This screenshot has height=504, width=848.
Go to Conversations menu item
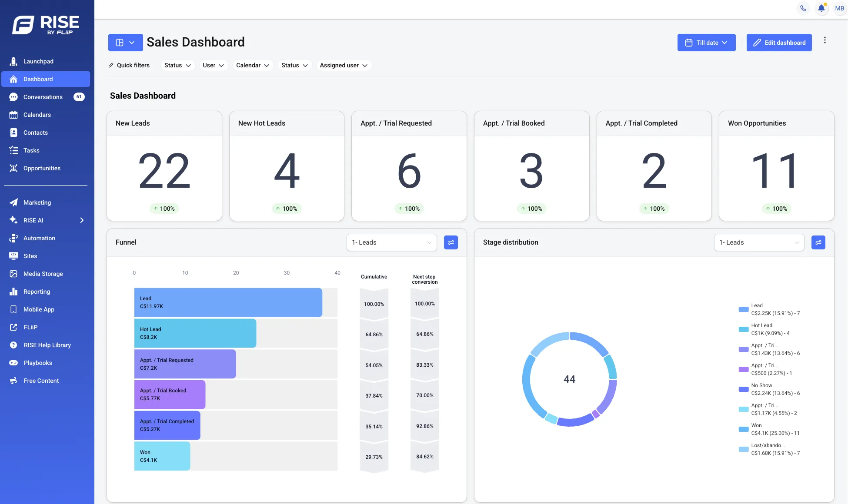(x=46, y=97)
